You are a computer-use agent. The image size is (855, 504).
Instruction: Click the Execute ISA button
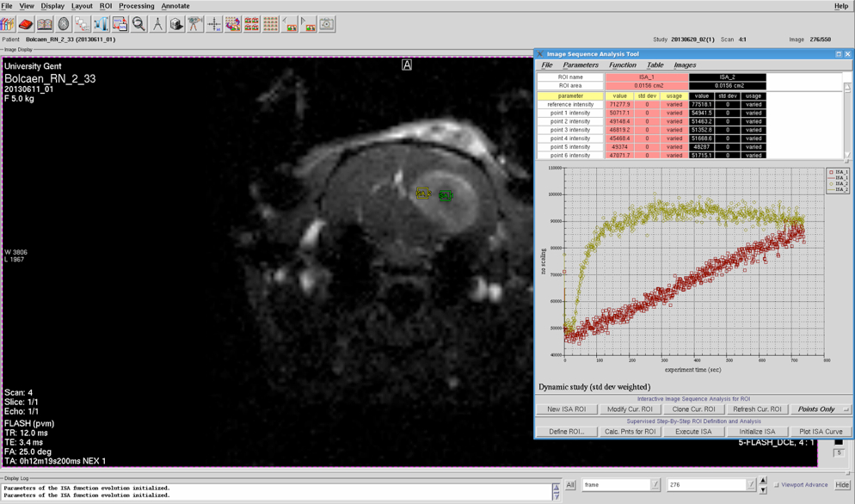coord(693,432)
